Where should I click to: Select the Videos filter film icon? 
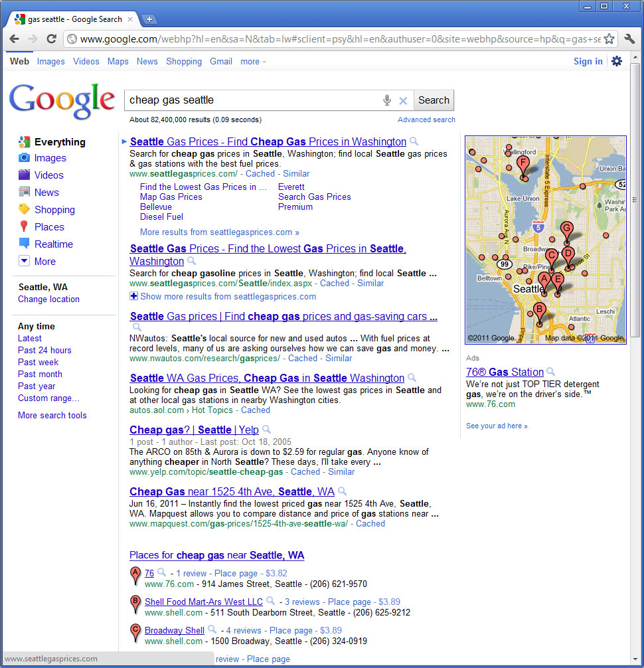25,175
